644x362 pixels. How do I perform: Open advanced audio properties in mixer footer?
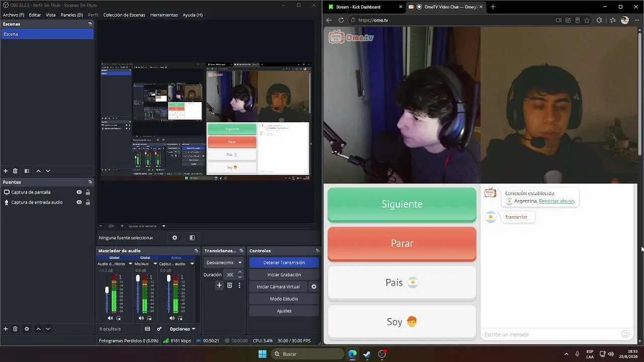coord(159,329)
